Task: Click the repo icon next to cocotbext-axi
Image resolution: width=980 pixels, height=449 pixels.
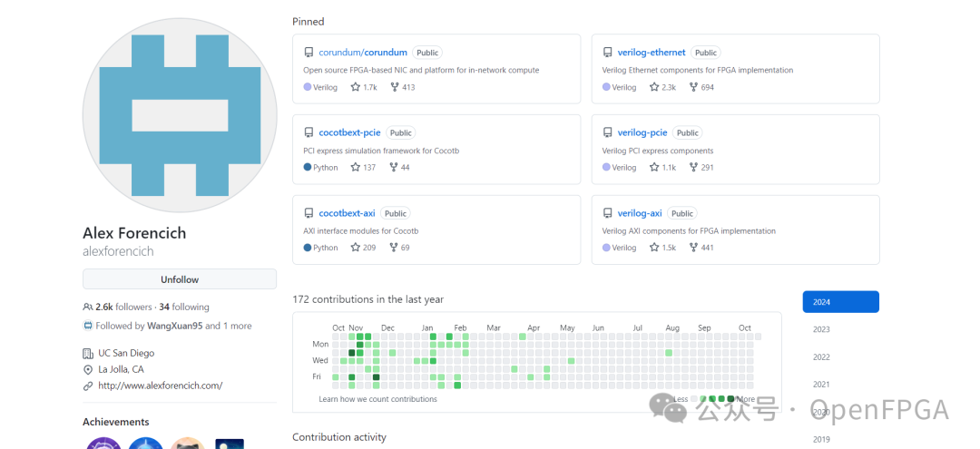Action: [x=309, y=213]
